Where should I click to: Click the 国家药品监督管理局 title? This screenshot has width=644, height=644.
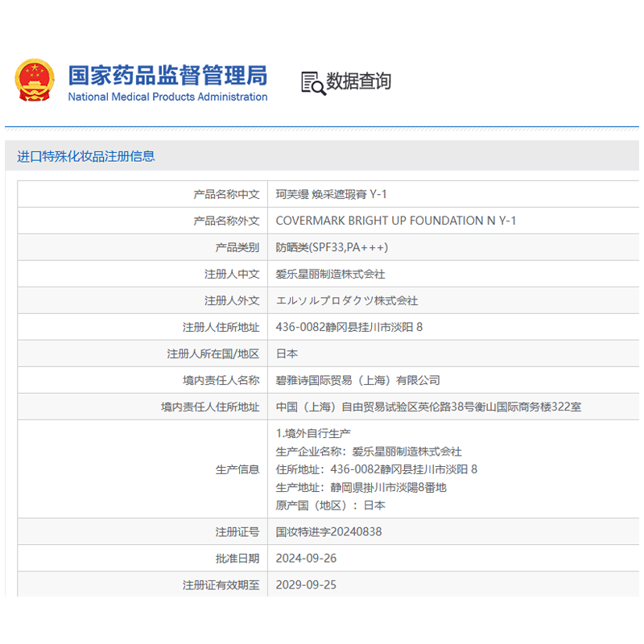click(167, 75)
